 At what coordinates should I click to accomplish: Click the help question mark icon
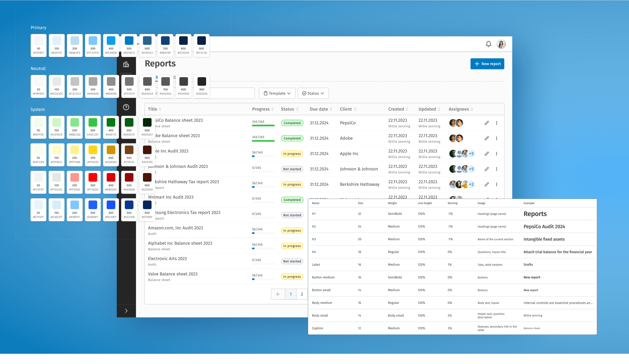[x=126, y=107]
